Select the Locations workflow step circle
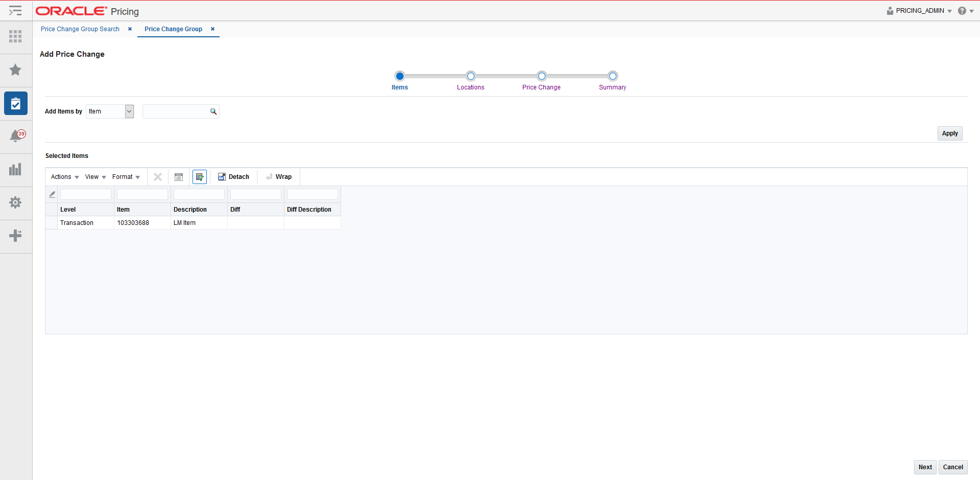The image size is (980, 480). (470, 76)
